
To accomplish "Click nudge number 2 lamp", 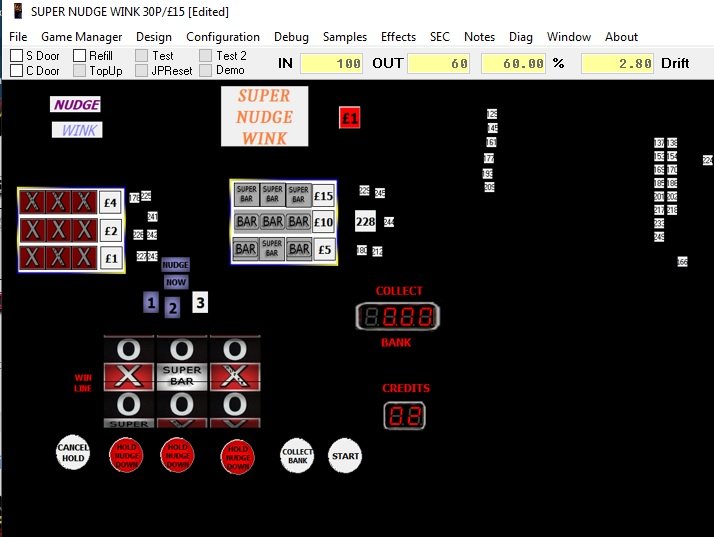I will (172, 308).
